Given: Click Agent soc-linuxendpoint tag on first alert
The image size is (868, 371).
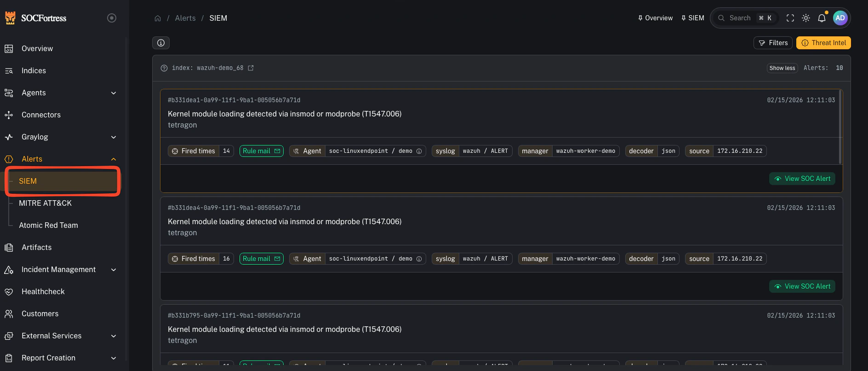Looking at the screenshot, I should [x=358, y=151].
